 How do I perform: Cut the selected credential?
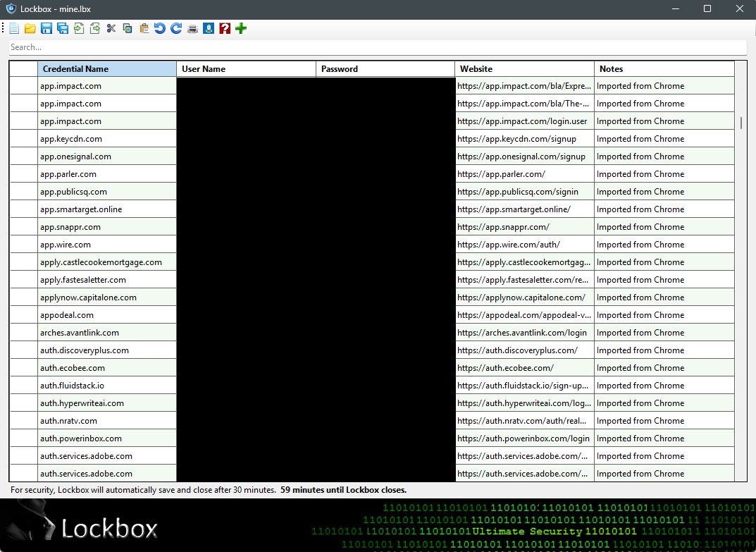[x=111, y=28]
